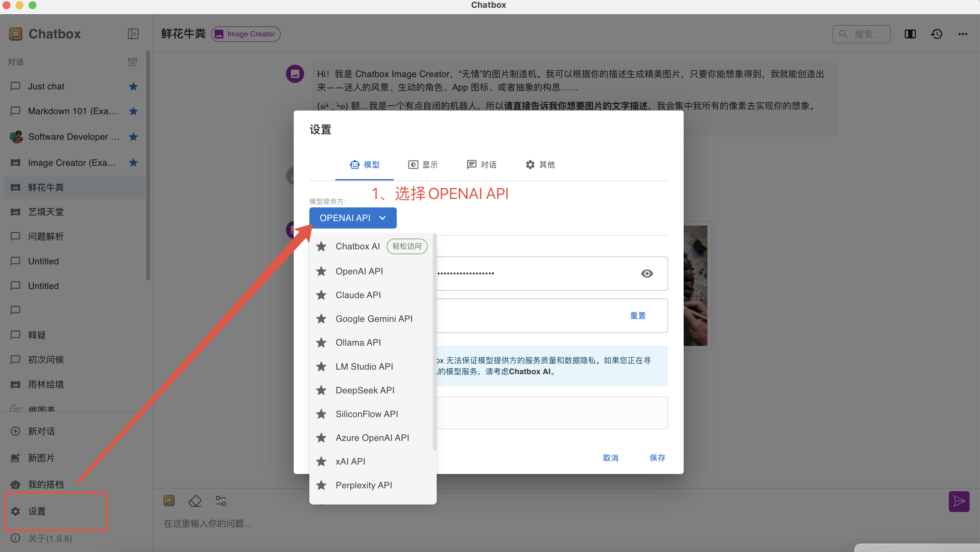Open the Software Developer conversation
This screenshot has height=552, width=980.
point(74,137)
